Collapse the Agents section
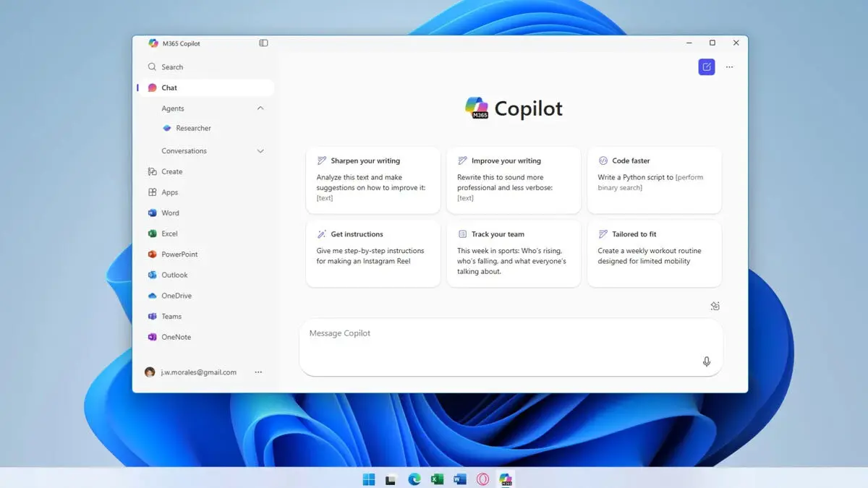The image size is (868, 488). tap(260, 108)
